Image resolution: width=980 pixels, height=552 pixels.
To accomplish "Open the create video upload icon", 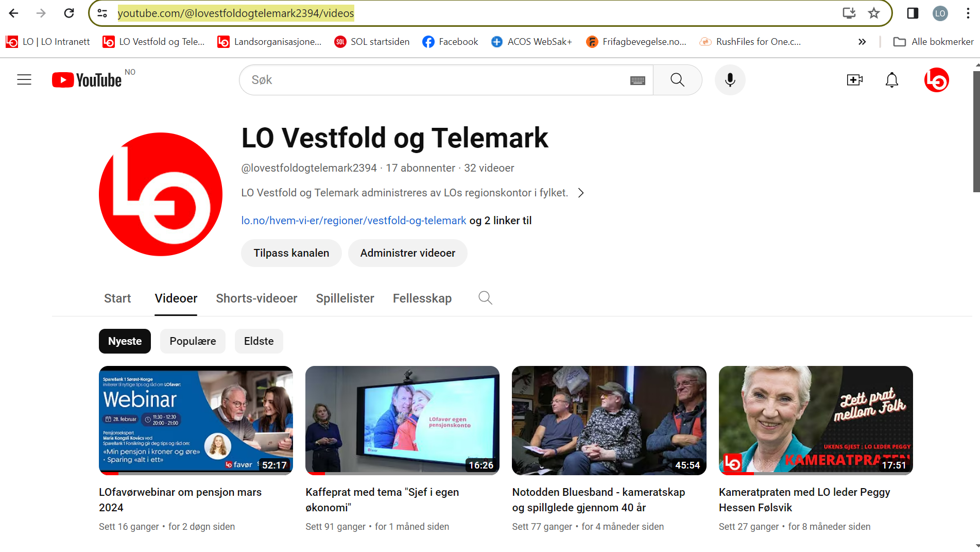I will click(x=855, y=80).
